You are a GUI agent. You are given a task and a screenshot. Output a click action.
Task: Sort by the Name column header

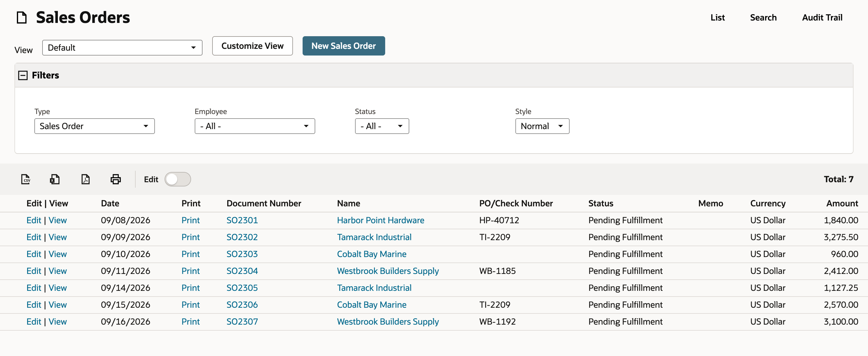(348, 203)
